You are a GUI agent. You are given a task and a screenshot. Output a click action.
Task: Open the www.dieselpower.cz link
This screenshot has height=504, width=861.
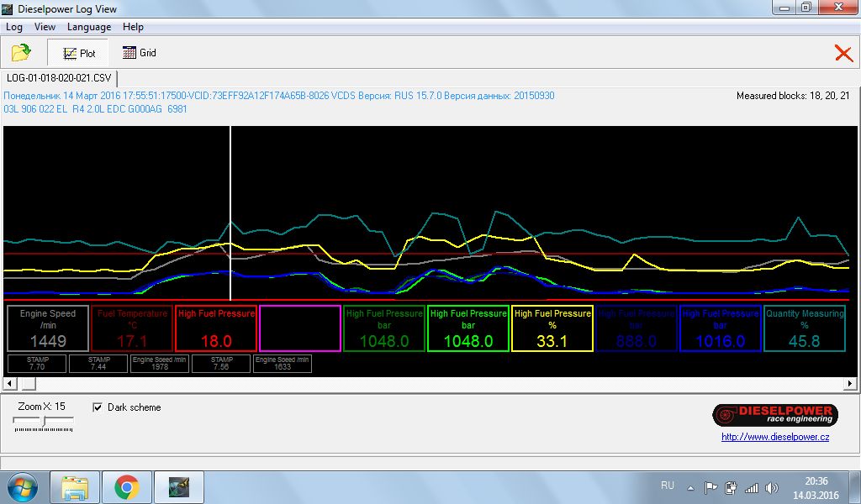[775, 437]
